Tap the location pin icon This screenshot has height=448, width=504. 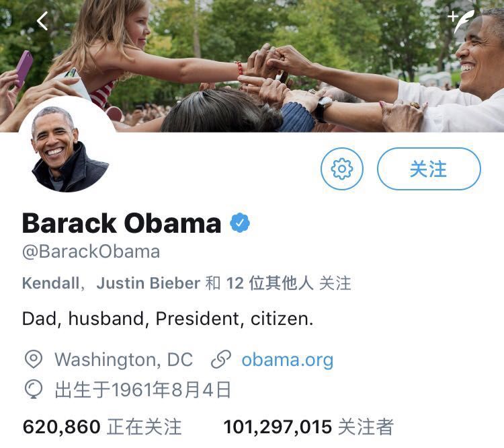coord(34,359)
